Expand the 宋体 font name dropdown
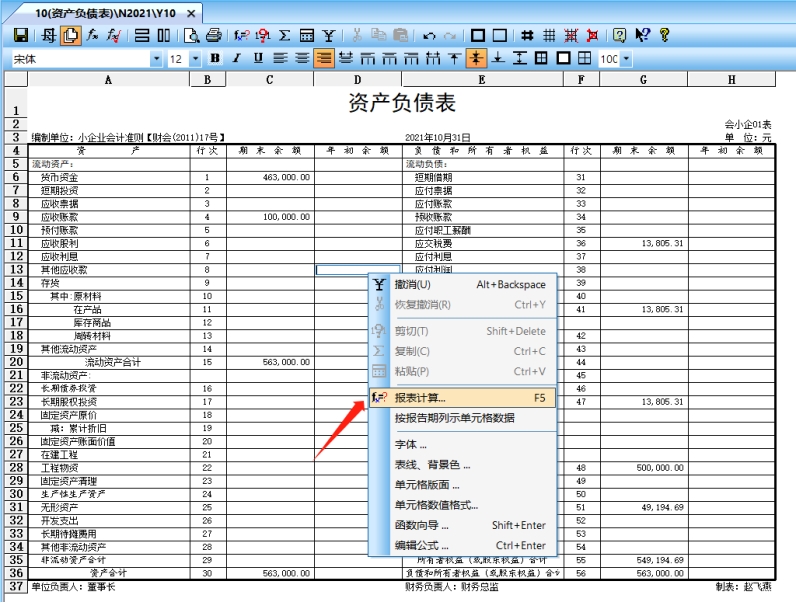This screenshot has width=796, height=603. (156, 59)
